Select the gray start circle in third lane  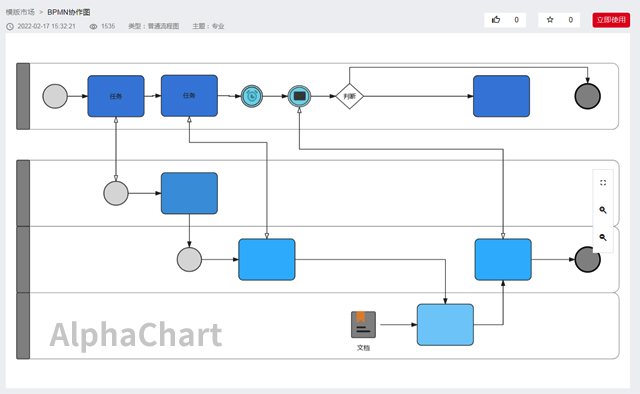(x=189, y=259)
